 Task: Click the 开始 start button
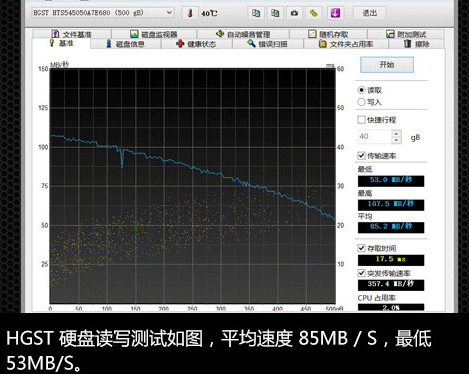coord(387,65)
